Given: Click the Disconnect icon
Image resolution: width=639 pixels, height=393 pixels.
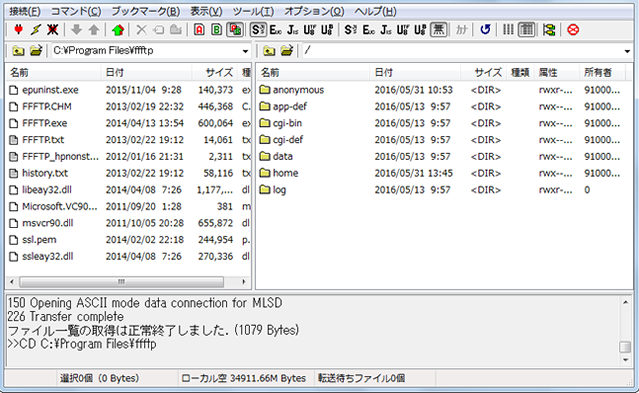Looking at the screenshot, I should tap(53, 30).
